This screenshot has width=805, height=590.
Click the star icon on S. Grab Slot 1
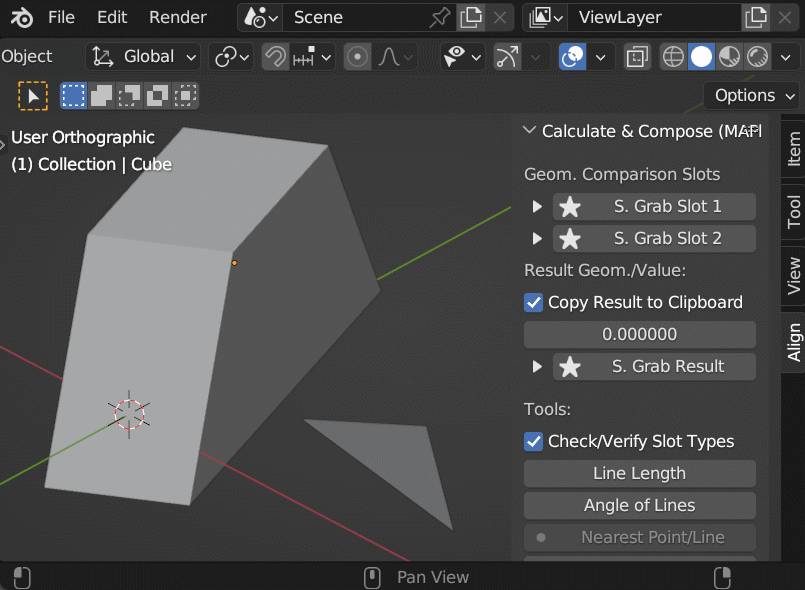tap(570, 206)
